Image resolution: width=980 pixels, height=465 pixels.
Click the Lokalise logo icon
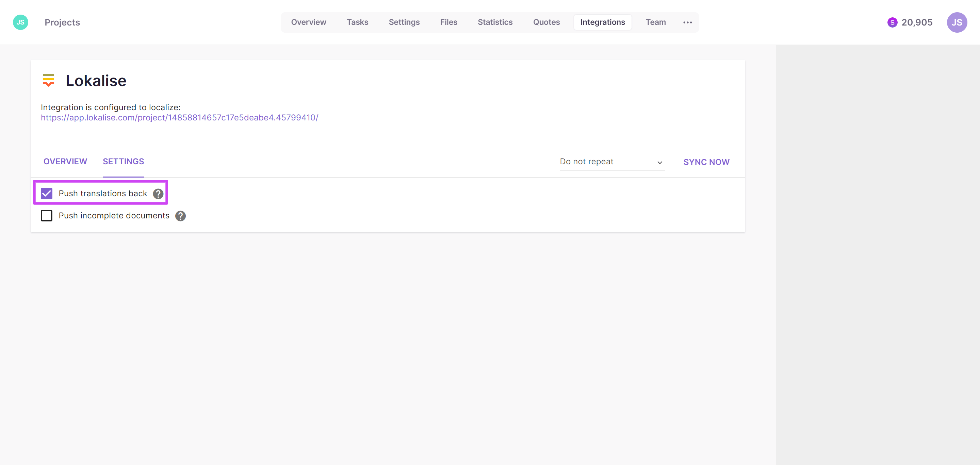pos(48,80)
